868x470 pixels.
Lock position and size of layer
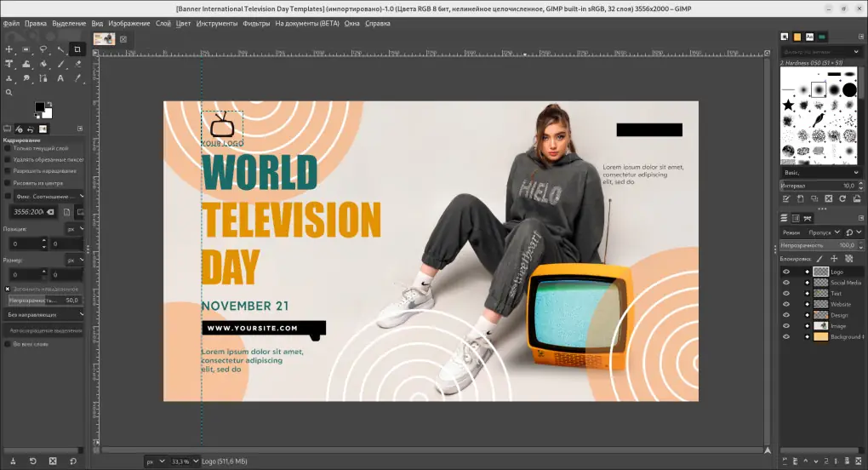pyautogui.click(x=834, y=259)
